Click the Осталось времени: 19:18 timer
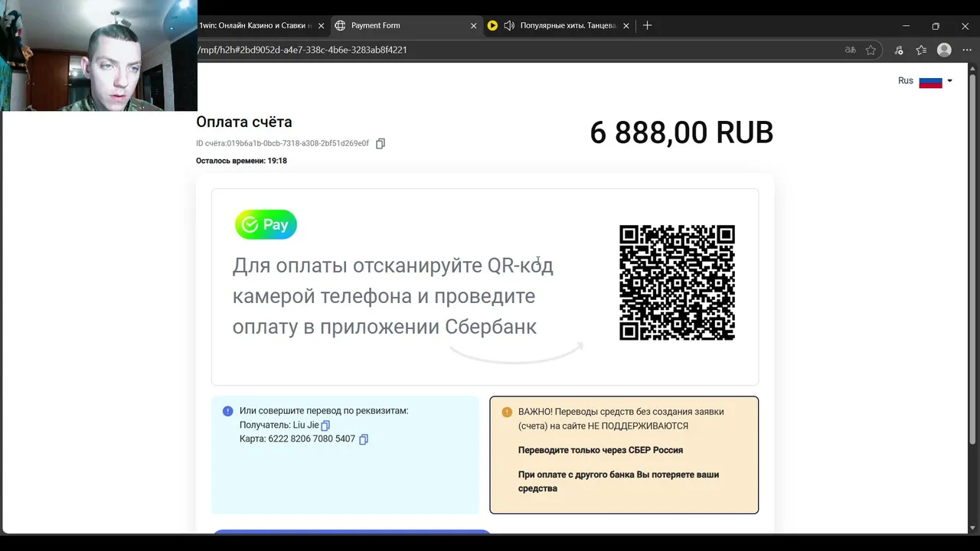 (x=241, y=161)
